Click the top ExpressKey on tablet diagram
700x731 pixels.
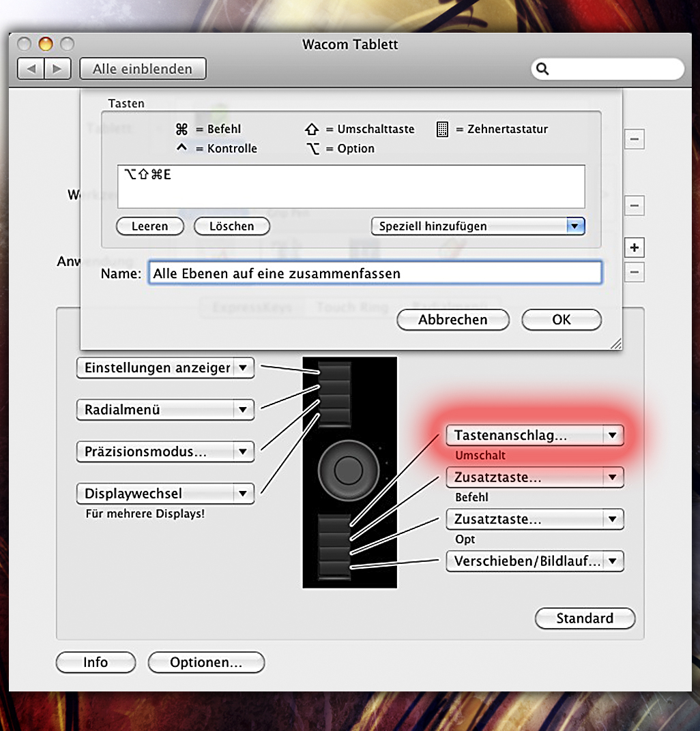click(x=336, y=371)
